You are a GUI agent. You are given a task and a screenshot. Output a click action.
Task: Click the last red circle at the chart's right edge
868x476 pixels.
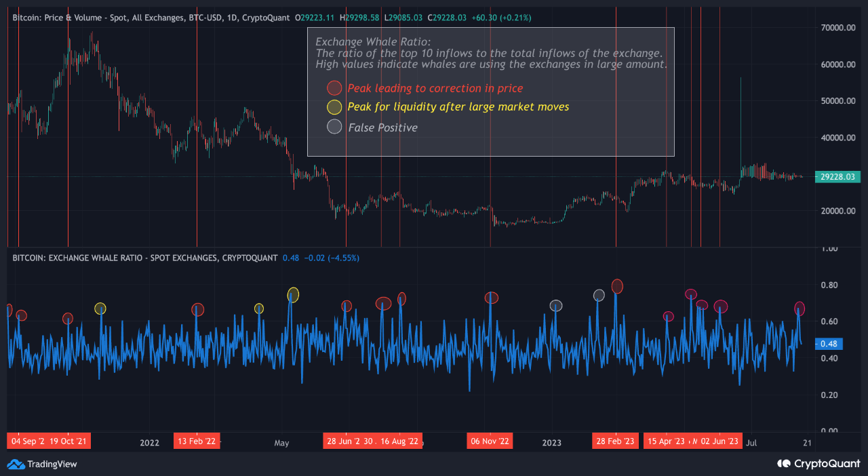pyautogui.click(x=800, y=309)
